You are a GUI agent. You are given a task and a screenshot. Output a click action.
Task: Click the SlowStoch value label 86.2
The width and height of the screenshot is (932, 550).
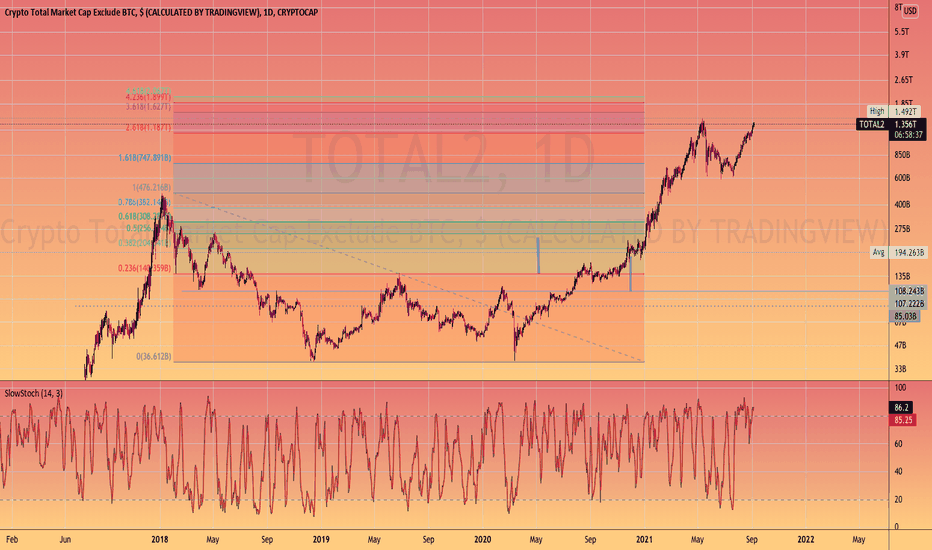(901, 408)
